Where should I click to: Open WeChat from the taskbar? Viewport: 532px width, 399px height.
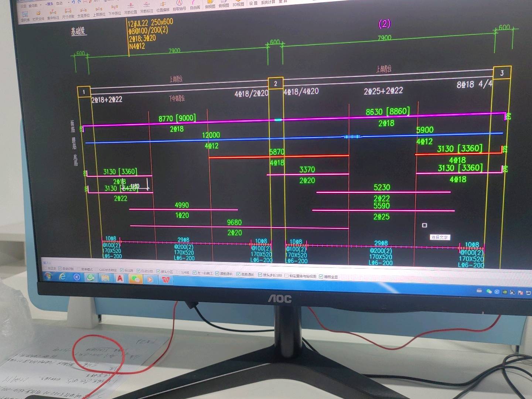pyautogui.click(x=136, y=279)
